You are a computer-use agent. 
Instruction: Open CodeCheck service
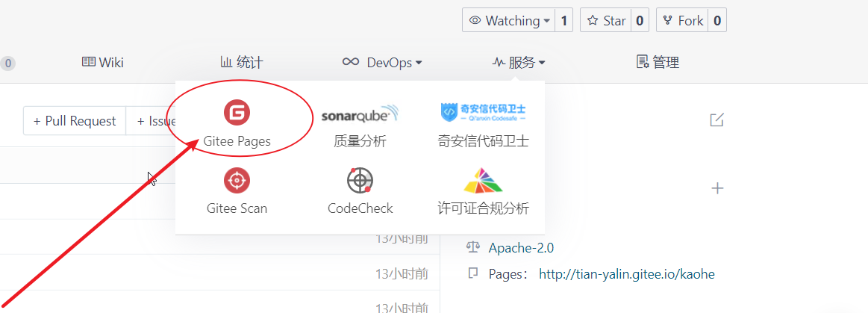point(360,192)
